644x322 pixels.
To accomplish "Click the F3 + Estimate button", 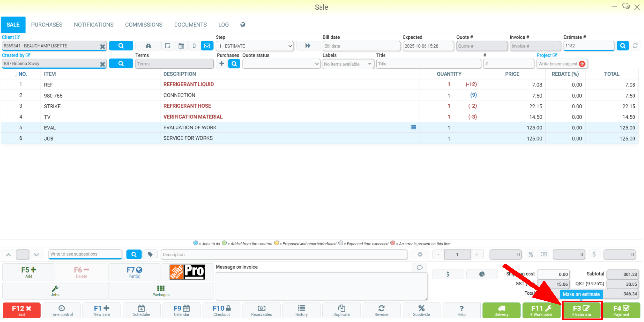I will pos(582,310).
